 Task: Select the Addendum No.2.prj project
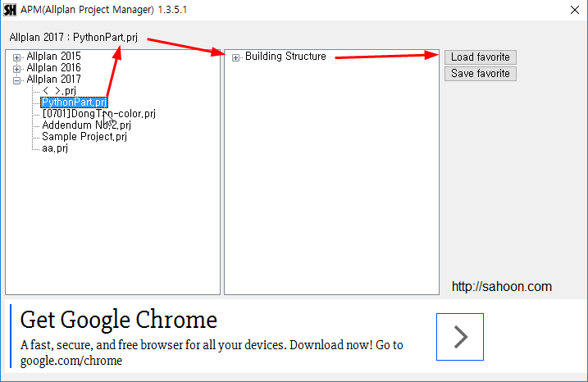point(86,125)
